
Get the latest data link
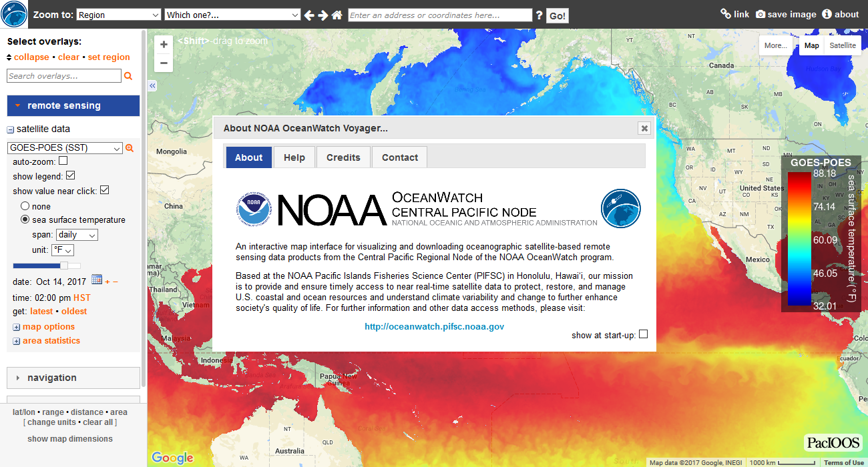(41, 312)
